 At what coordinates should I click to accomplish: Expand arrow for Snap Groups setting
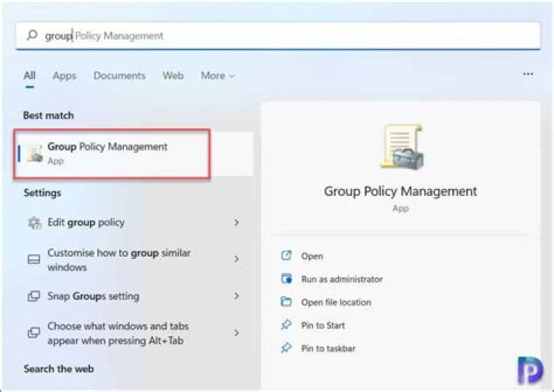point(237,296)
